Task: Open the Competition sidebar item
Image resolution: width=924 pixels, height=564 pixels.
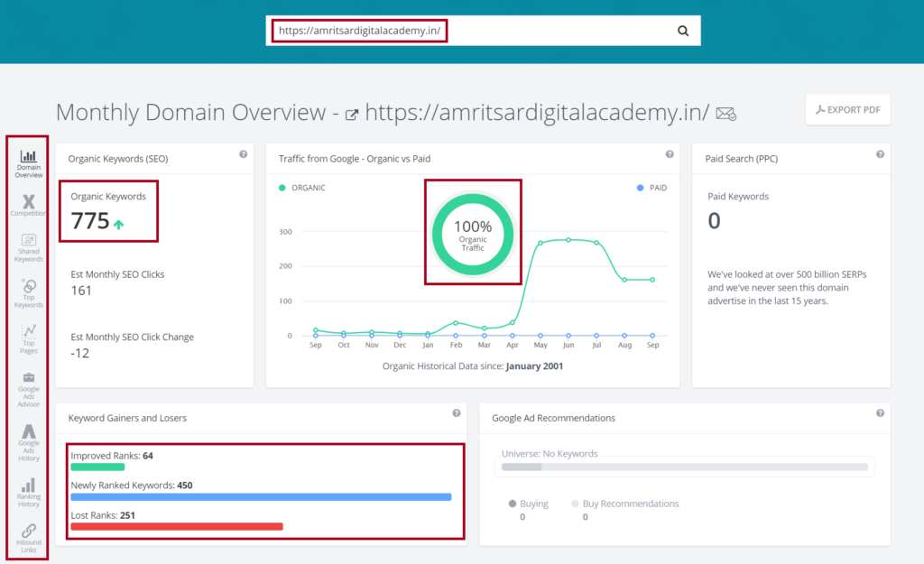Action: [28, 206]
